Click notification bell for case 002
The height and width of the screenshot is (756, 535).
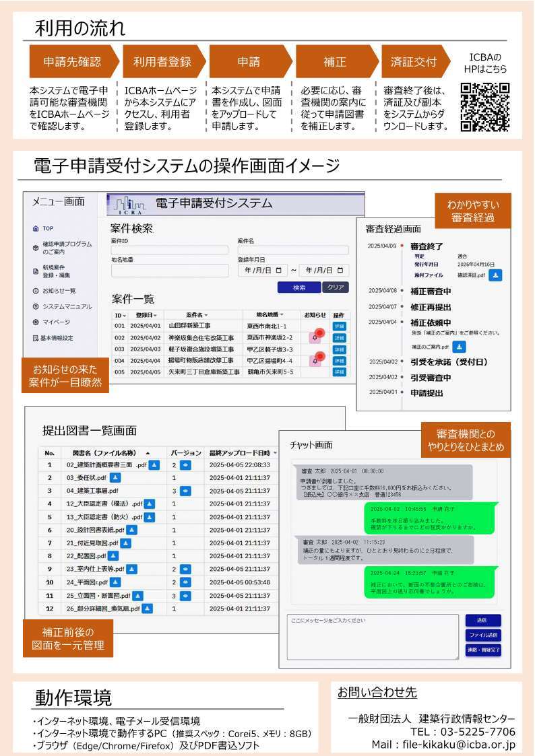coord(315,337)
